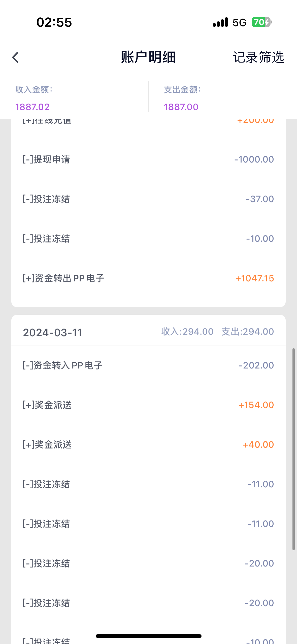Viewport: 297px width, 644px height.
Task: Tap the home indicator bar at bottom
Action: tap(149, 636)
